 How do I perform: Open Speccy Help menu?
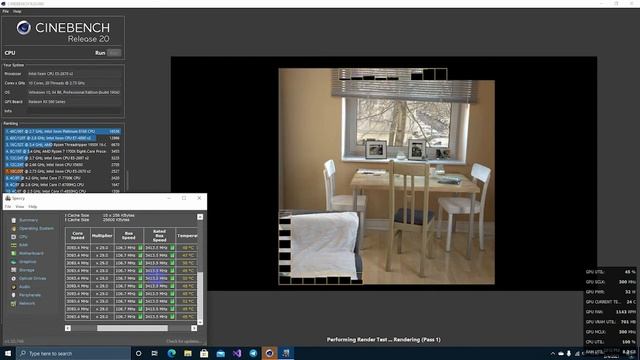pyautogui.click(x=33, y=207)
